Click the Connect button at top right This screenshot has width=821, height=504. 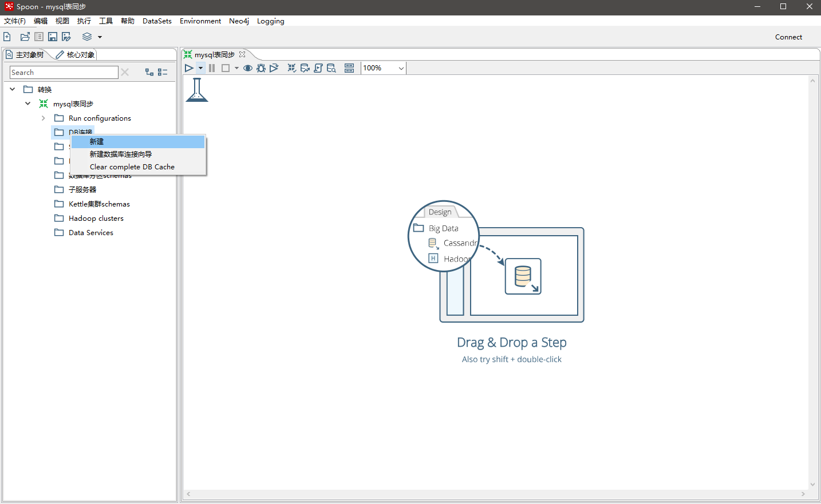point(788,37)
